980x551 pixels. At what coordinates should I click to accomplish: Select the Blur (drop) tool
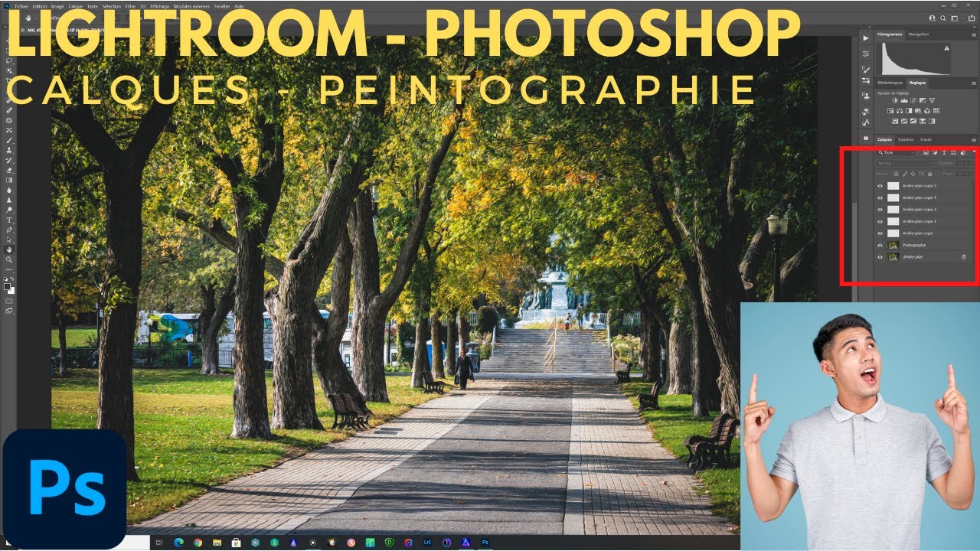pos(9,191)
